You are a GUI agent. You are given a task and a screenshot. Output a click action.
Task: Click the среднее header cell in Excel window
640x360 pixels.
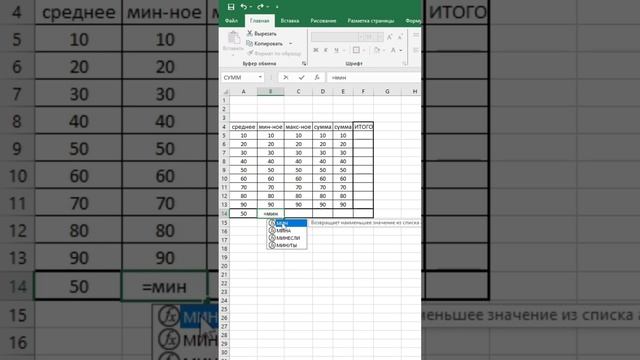243,127
